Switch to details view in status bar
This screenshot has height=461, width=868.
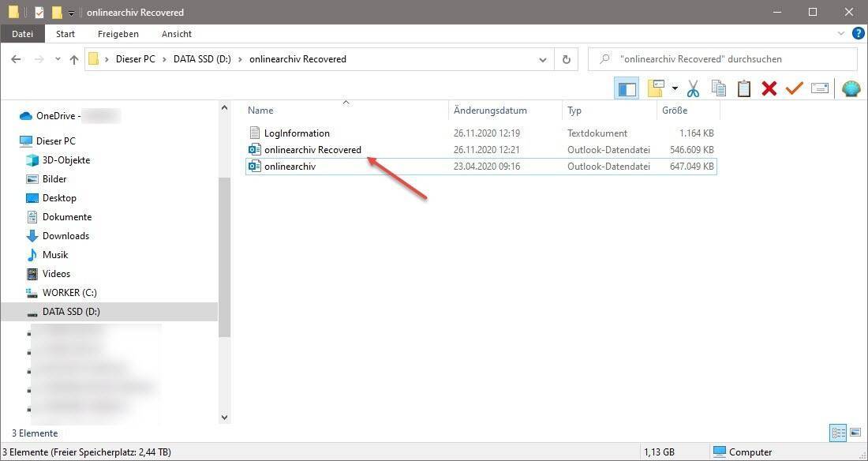pos(837,433)
